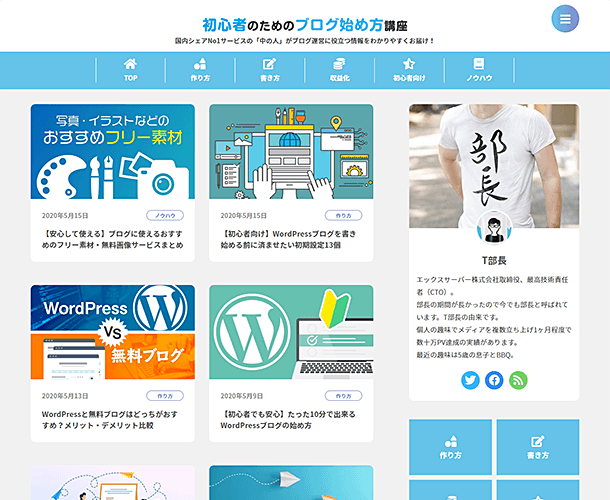Click the green RSS feed icon

click(x=517, y=380)
